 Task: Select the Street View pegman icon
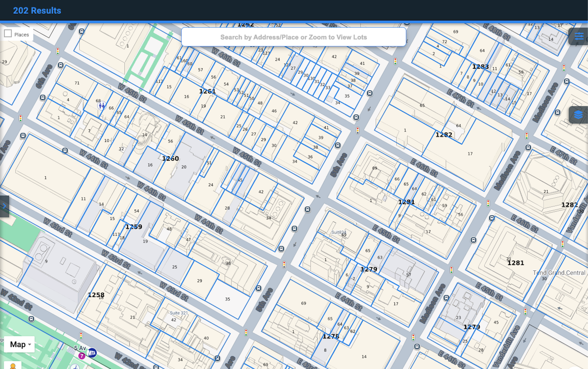coord(13,366)
